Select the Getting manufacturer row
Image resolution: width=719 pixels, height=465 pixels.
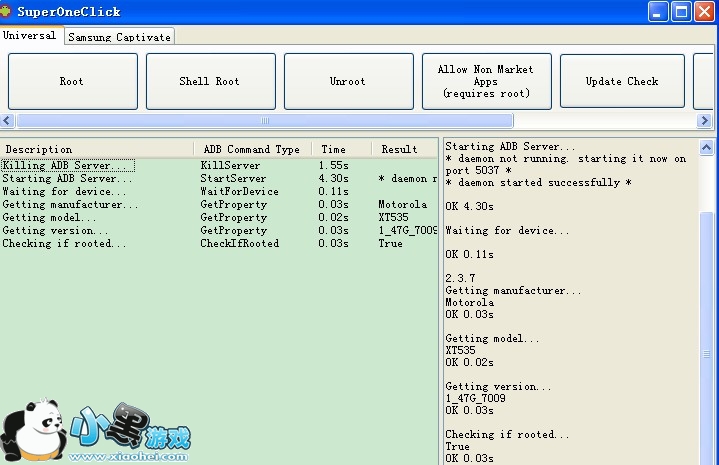[71, 204]
